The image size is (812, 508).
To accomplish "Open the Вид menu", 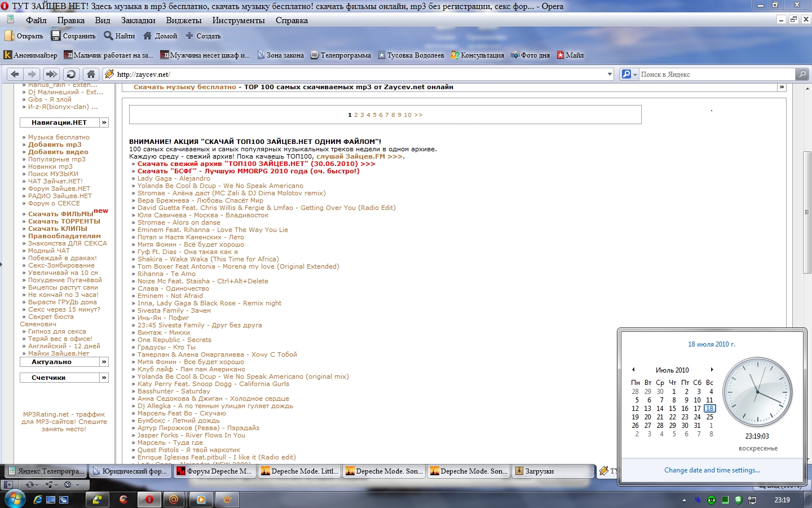I will point(103,20).
